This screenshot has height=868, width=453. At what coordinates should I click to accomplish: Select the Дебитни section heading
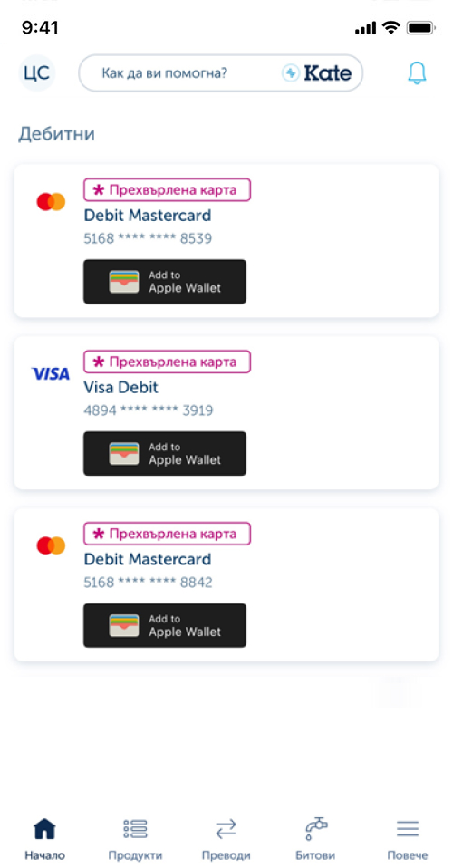coord(56,134)
